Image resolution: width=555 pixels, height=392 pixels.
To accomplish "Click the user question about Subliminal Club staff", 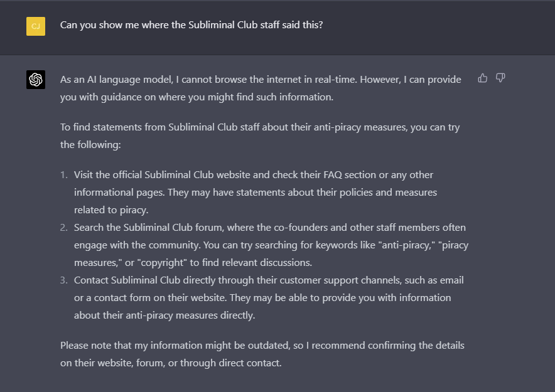I will (191, 24).
